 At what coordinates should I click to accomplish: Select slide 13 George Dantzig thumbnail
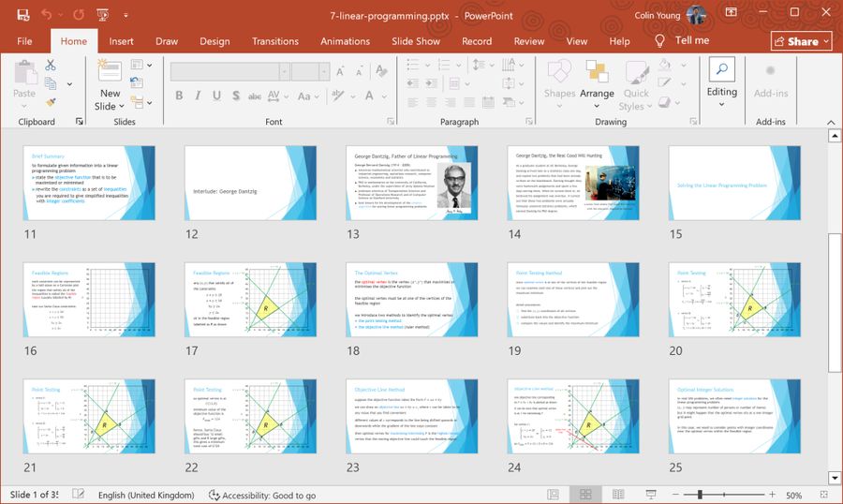pyautogui.click(x=413, y=183)
